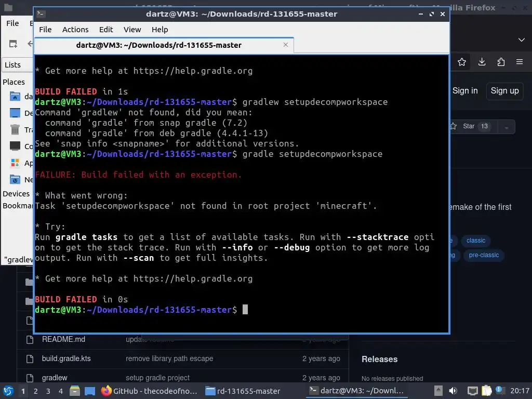Open the gradlew file in GitHub
Screen dimensions: 532x399
pos(55,378)
